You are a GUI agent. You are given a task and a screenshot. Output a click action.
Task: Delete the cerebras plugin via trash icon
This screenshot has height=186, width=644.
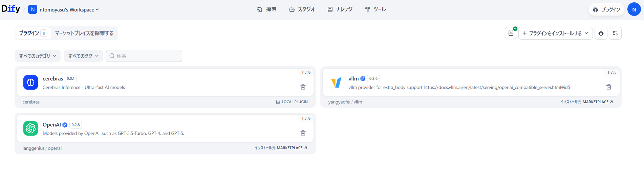(x=303, y=87)
